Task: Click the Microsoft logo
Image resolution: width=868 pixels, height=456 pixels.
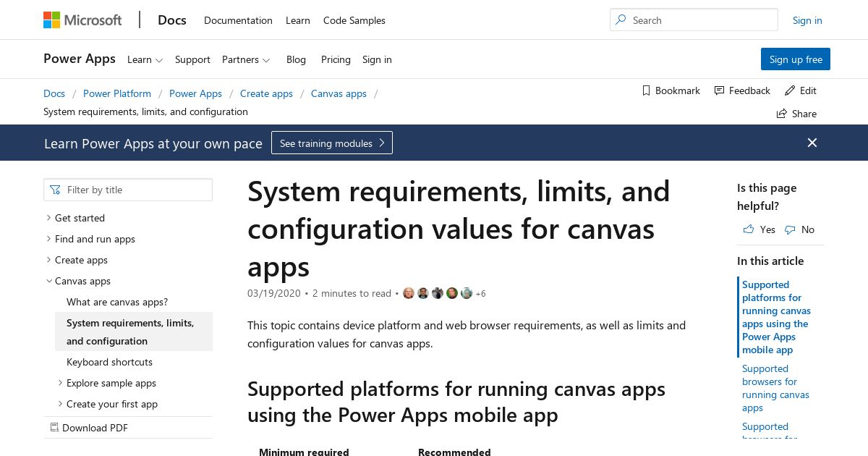Action: 82,20
